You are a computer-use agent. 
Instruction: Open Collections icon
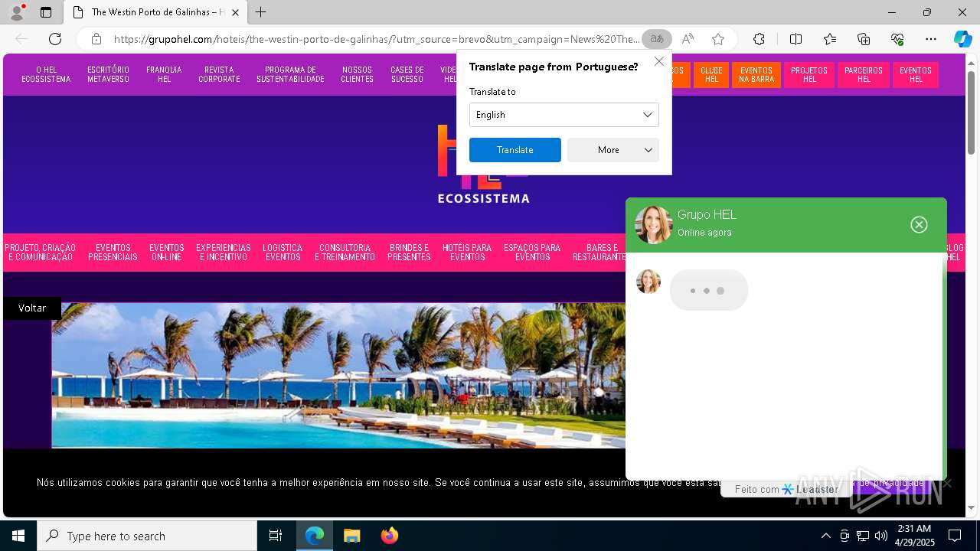864,39
